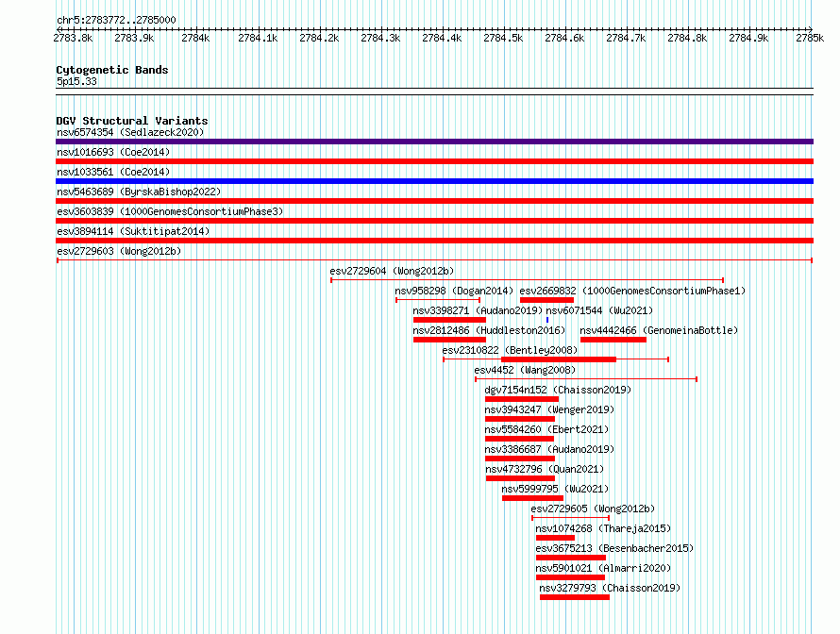Open dgv7154n152 (Chaisson2019) variant
The height and width of the screenshot is (634, 840).
click(x=558, y=390)
